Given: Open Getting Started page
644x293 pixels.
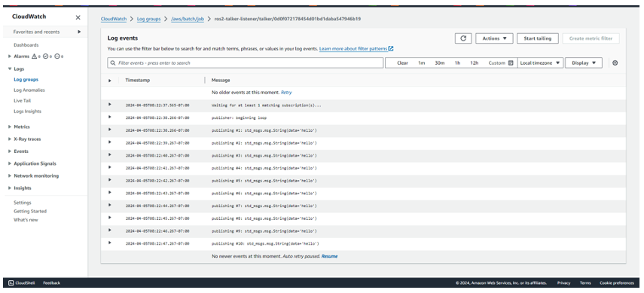Looking at the screenshot, I should coord(30,211).
